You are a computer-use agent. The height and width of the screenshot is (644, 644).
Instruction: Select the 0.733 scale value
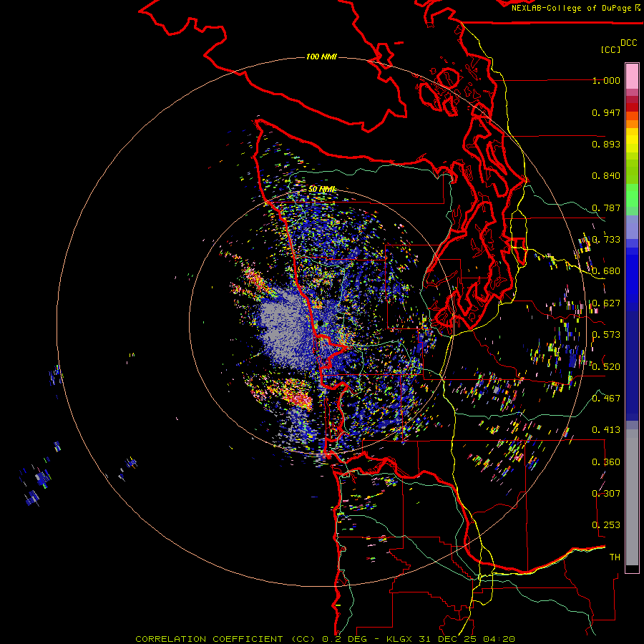click(x=606, y=240)
